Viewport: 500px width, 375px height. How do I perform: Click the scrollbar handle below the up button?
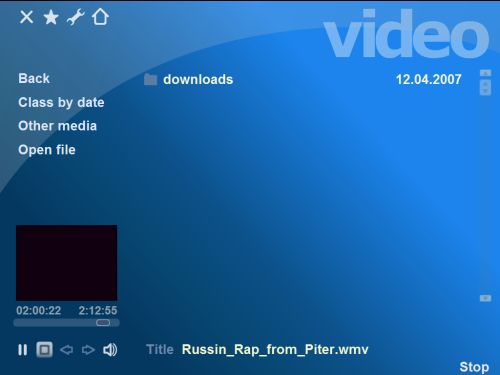pos(485,87)
